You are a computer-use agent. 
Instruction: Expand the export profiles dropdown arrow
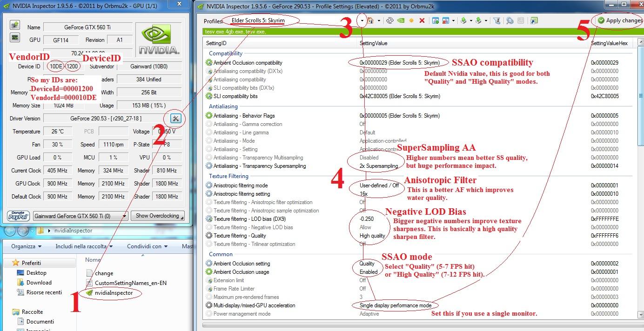(471, 21)
